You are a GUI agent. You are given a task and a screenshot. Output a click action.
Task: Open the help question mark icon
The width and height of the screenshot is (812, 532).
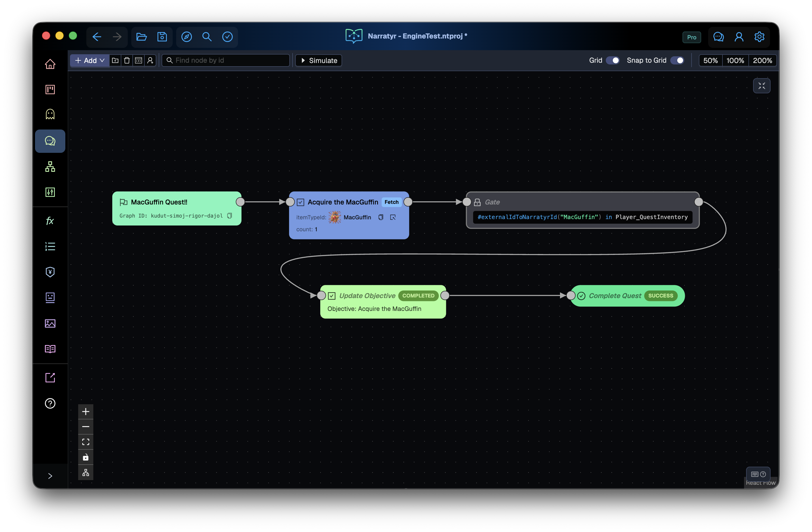point(50,403)
